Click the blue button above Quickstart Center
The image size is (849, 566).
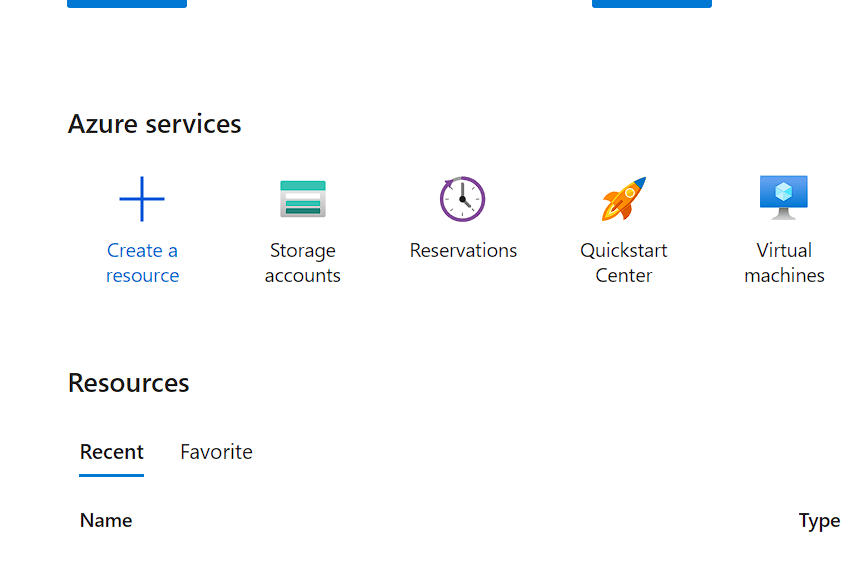652,3
